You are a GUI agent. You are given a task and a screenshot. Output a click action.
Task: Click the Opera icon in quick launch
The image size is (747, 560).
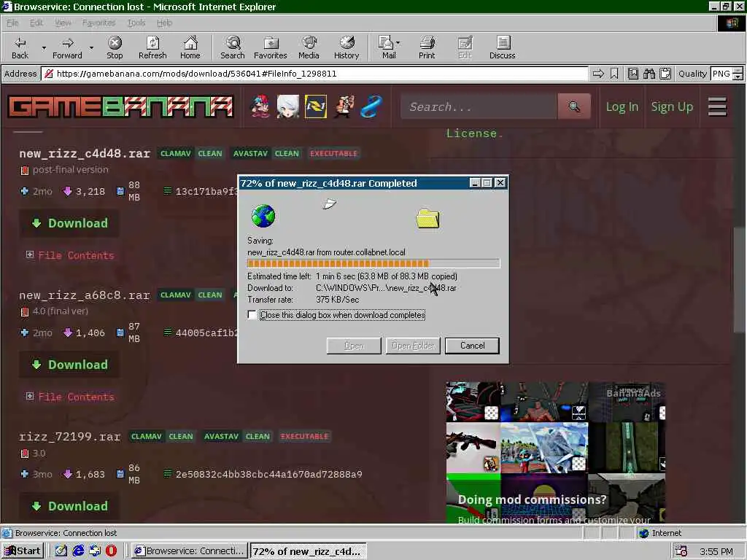[111, 551]
